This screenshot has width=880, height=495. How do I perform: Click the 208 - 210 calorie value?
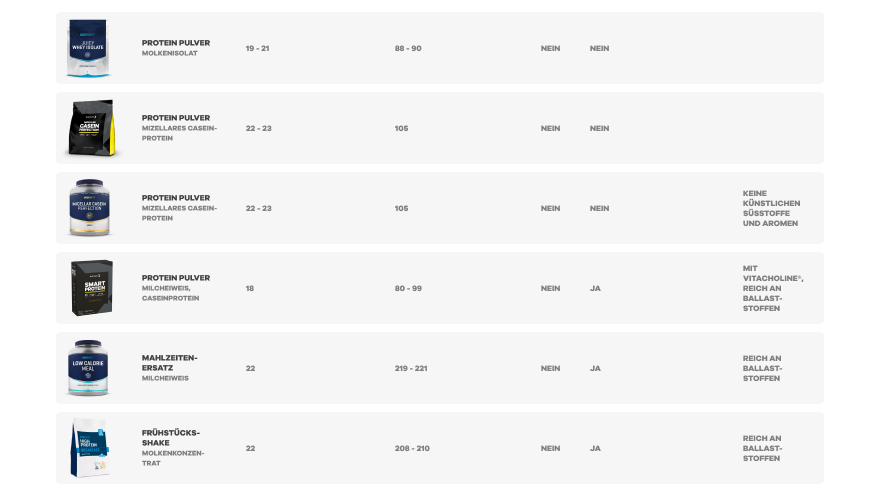[x=412, y=448]
